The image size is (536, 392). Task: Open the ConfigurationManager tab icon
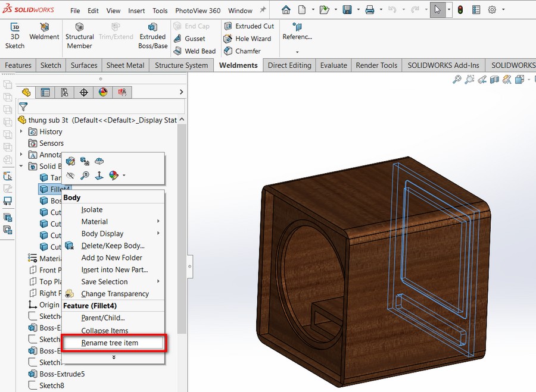pos(64,92)
